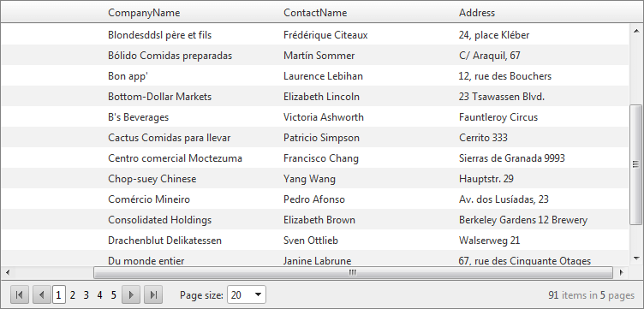Click the vertical scrollbar up arrow
644x309 pixels.
pyautogui.click(x=636, y=30)
